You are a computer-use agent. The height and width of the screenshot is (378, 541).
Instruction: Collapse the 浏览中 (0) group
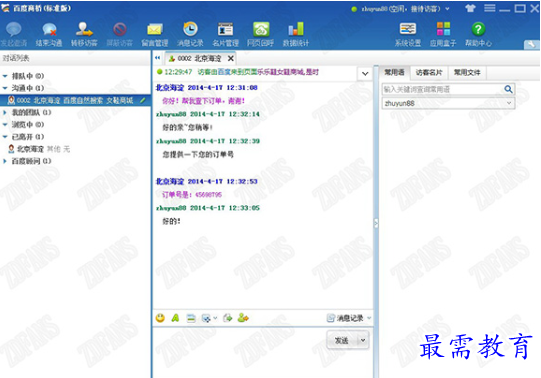coord(5,125)
